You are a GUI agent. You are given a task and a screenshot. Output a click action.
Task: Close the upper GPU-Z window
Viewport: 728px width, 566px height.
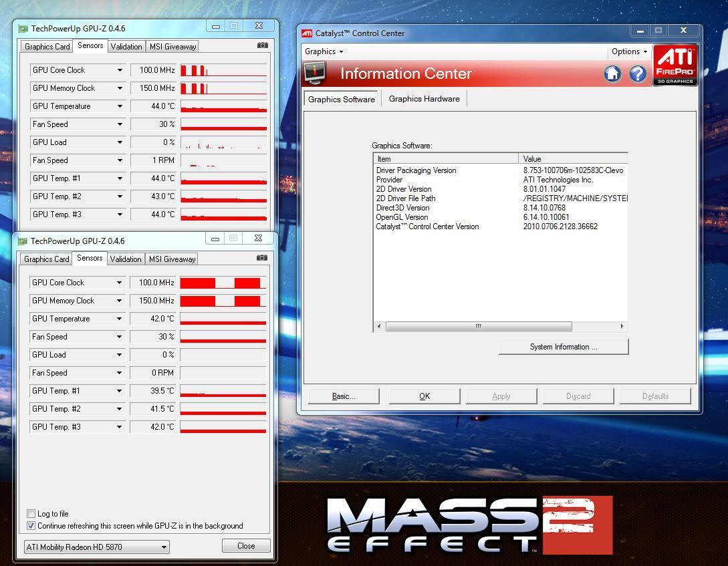point(259,25)
